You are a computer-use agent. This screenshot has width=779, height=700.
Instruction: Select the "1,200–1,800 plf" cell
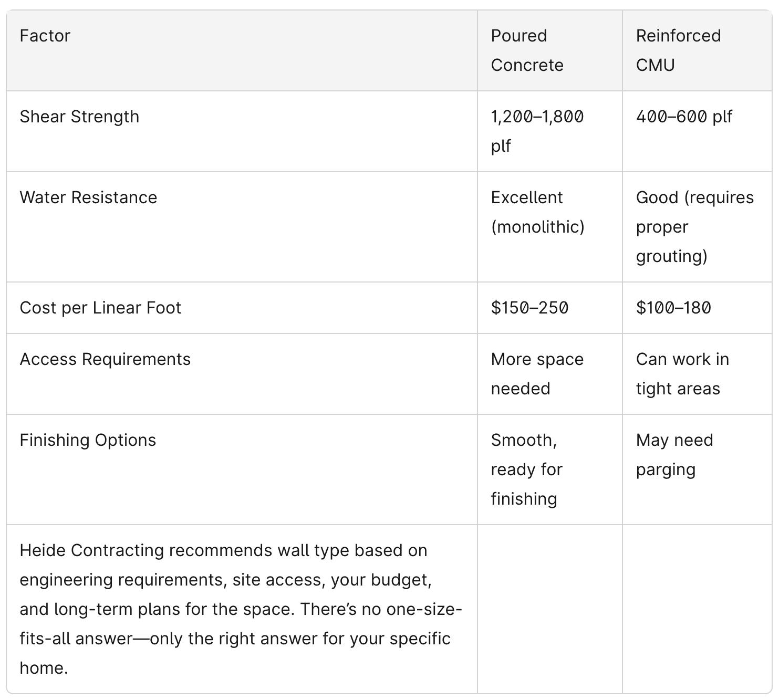point(537,131)
